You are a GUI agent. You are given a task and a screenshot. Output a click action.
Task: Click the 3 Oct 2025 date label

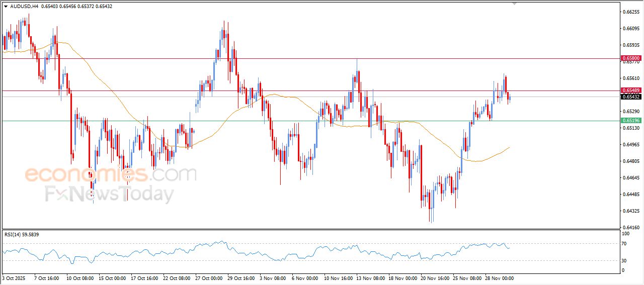click(x=14, y=278)
